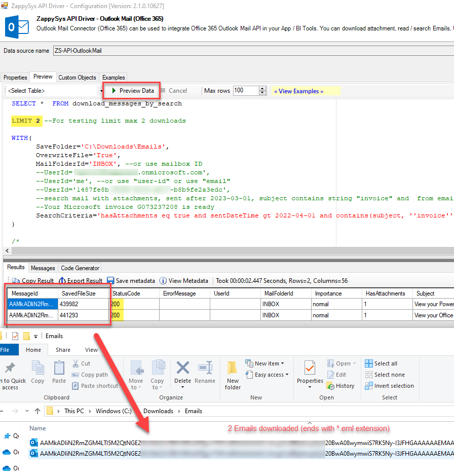The image size is (454, 476).
Task: Switch to the Messages tab
Action: pos(43,268)
